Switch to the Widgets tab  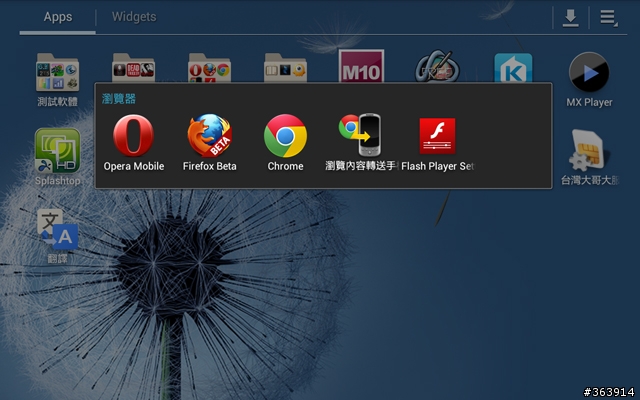(x=134, y=17)
